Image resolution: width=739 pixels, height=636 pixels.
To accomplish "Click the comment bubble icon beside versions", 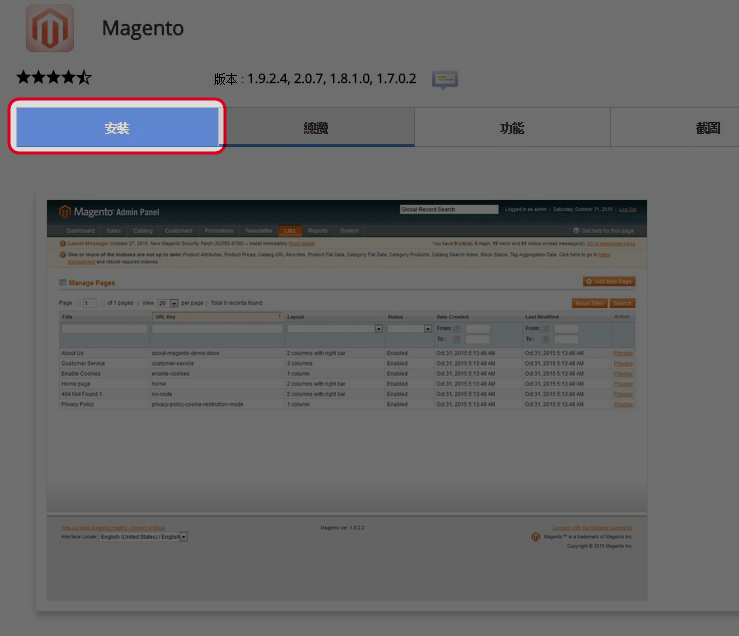I will [x=445, y=79].
